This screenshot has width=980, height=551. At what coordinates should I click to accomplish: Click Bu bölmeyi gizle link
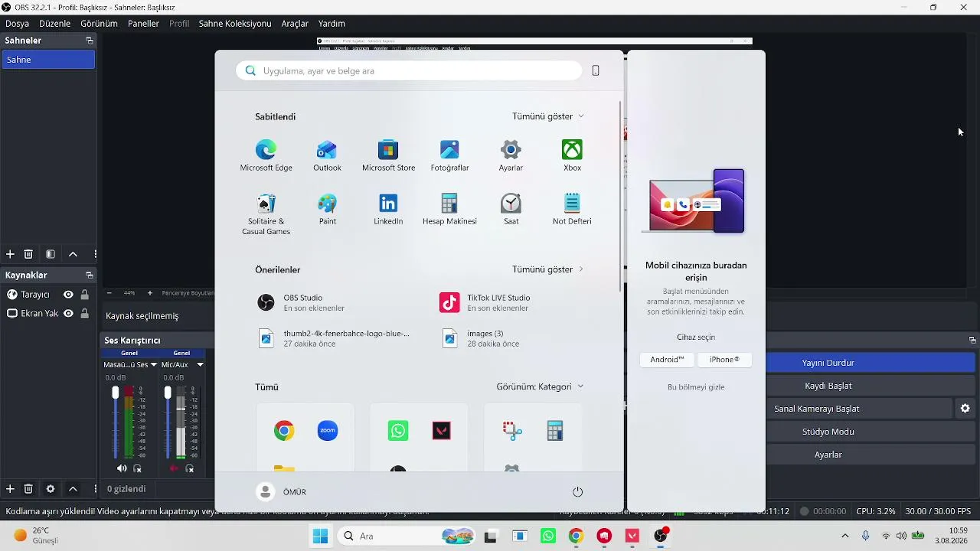[696, 387]
